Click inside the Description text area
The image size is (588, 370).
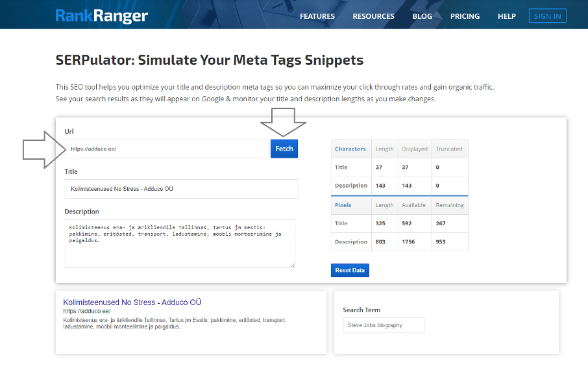pos(180,243)
